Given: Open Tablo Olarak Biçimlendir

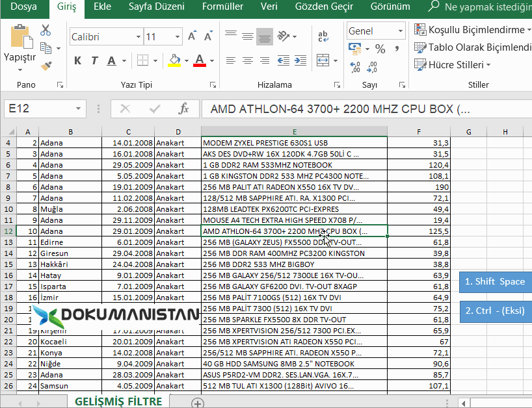Looking at the screenshot, I should point(472,47).
